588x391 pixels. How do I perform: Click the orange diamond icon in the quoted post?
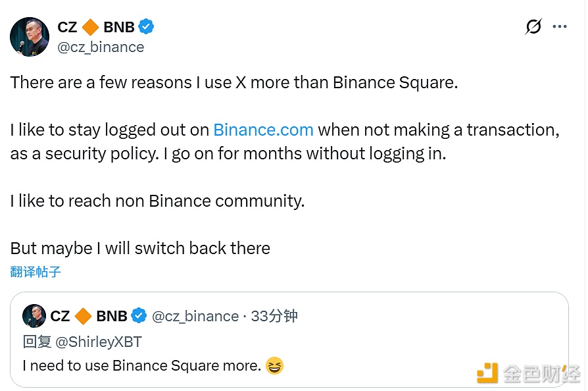point(83,316)
